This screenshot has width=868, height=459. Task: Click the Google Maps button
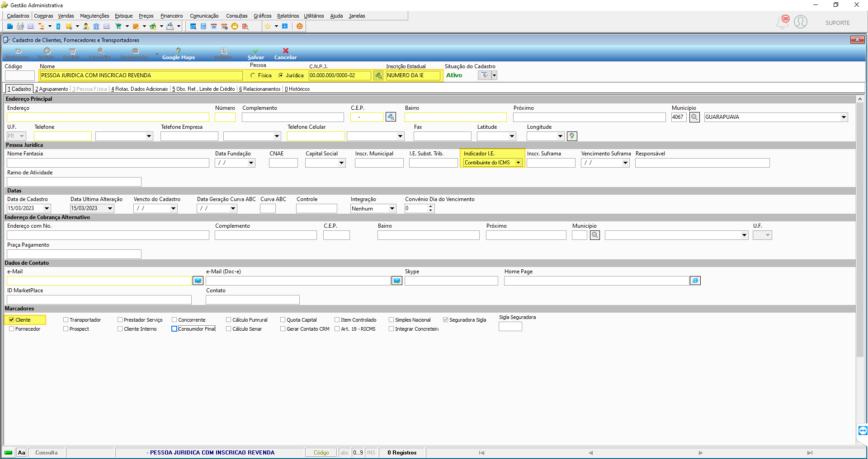point(179,54)
